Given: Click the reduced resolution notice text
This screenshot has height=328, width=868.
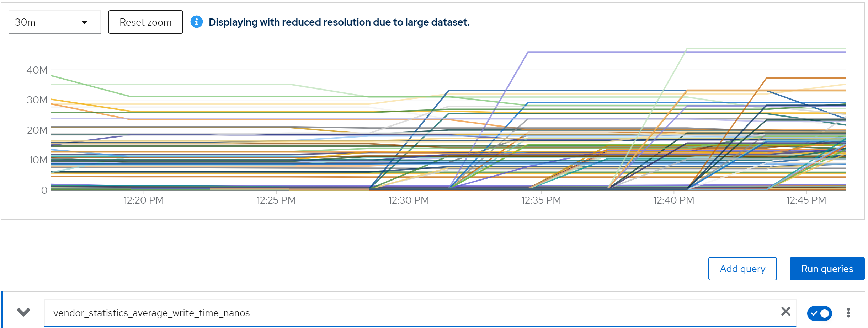Looking at the screenshot, I should (x=339, y=22).
